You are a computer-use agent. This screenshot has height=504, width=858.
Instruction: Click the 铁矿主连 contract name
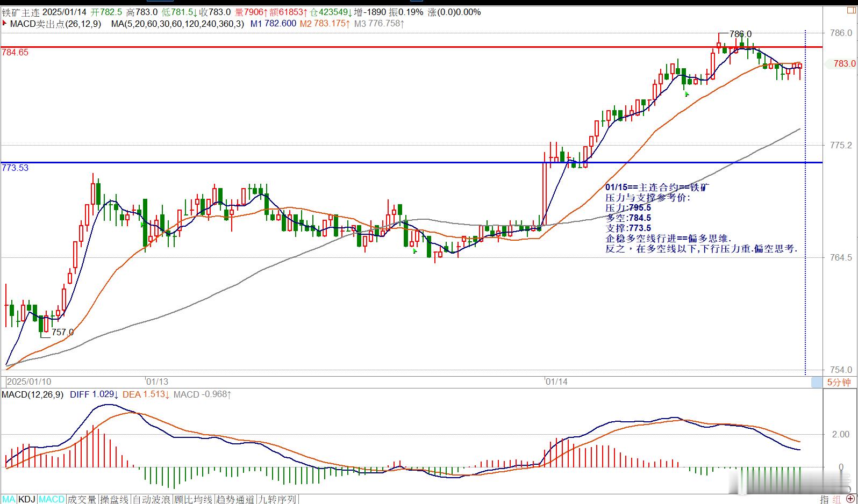20,12
